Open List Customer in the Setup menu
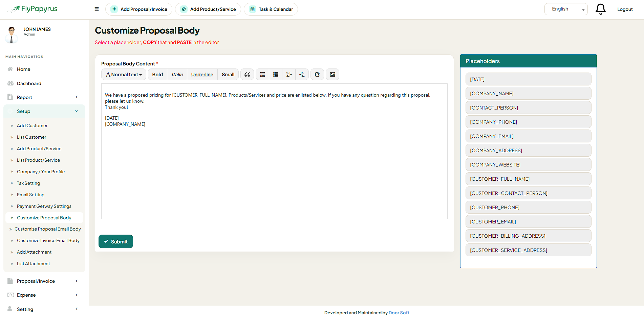The width and height of the screenshot is (644, 316). 31,137
